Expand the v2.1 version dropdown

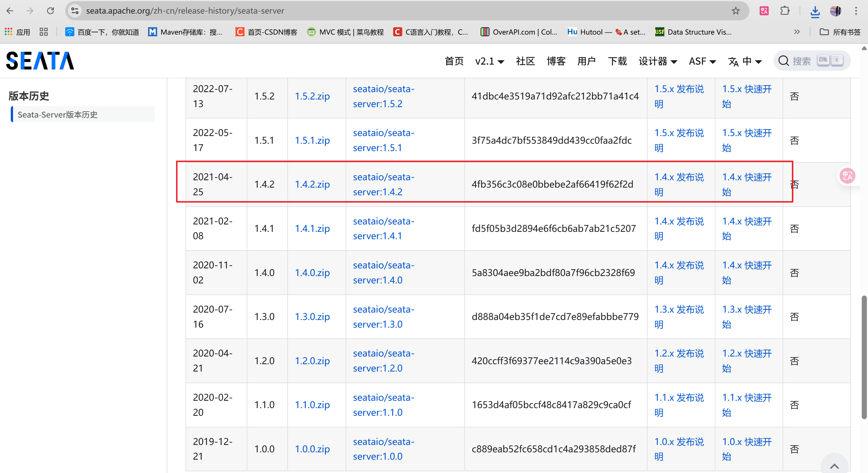coord(489,61)
